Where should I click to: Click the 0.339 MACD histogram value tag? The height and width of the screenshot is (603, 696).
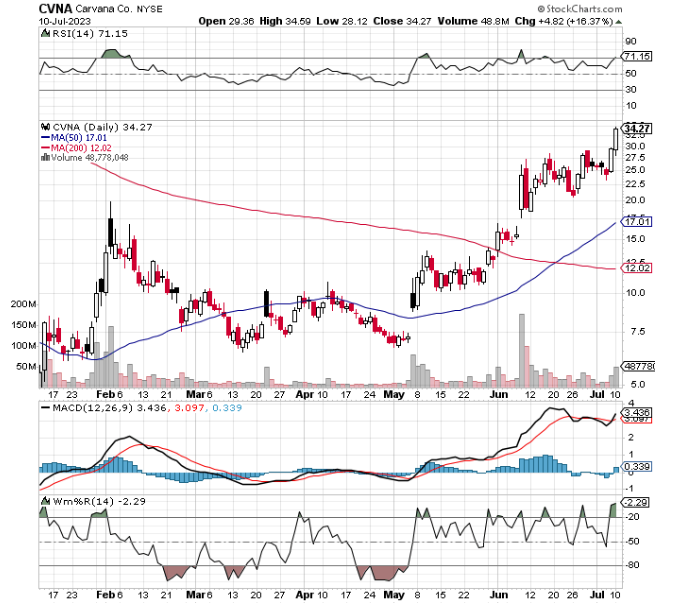pos(636,467)
